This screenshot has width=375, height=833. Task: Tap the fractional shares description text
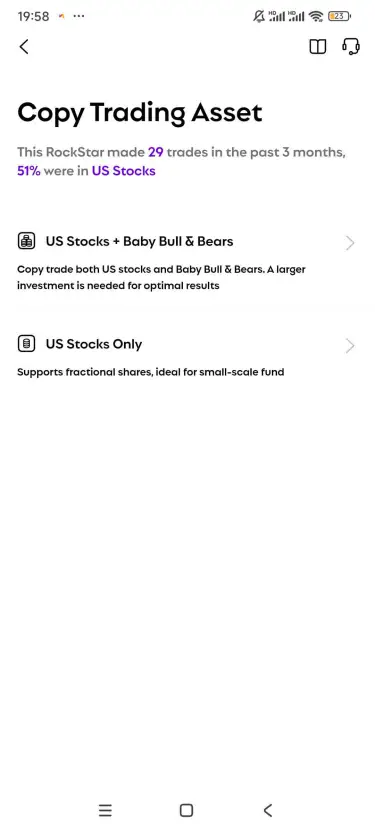tap(151, 372)
